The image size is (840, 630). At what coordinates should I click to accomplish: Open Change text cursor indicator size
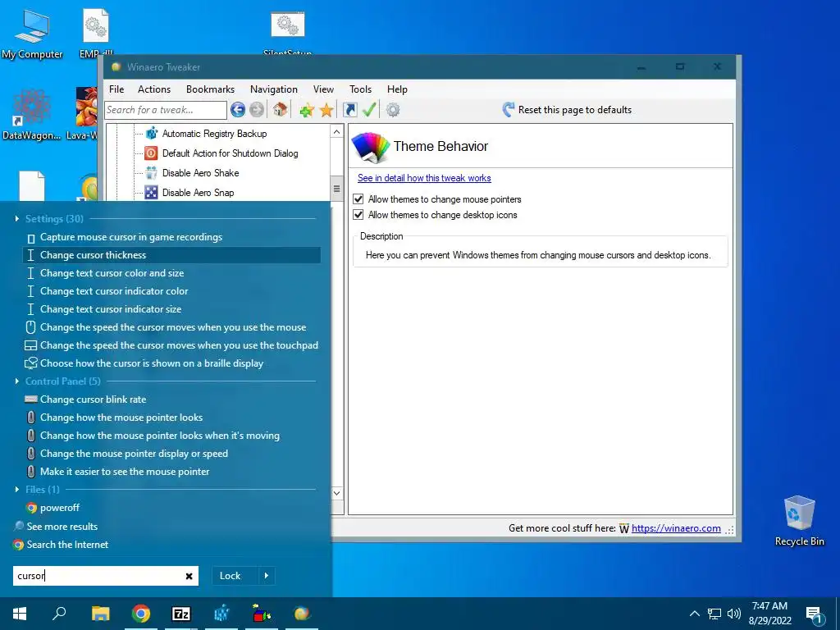click(171, 309)
